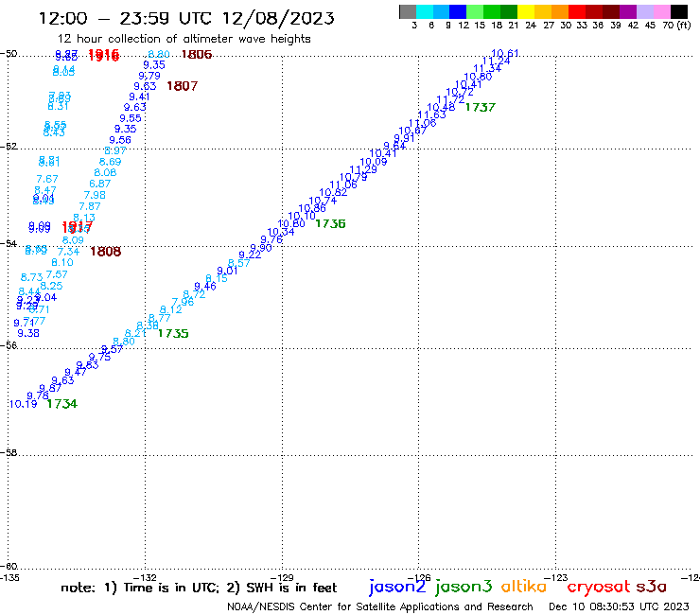
Task: Click the -129 longitude axis label
Action: [x=282, y=578]
